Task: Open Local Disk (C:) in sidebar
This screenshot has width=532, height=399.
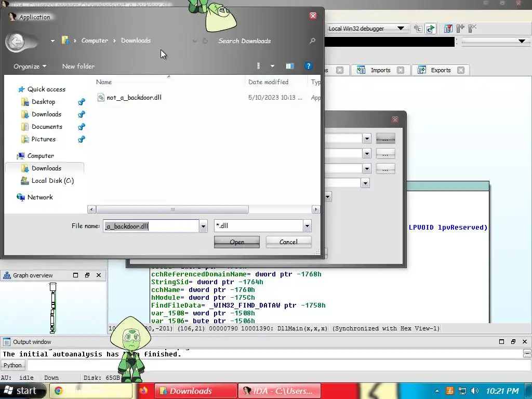Action: tap(52, 181)
